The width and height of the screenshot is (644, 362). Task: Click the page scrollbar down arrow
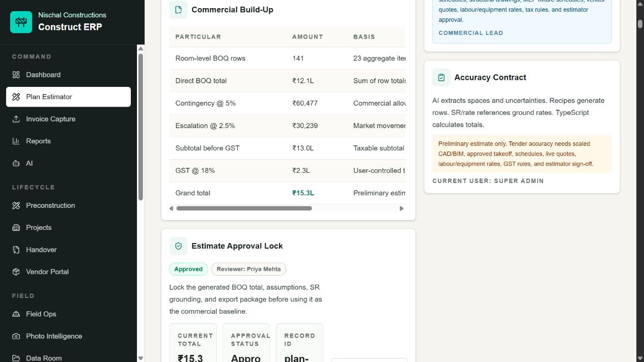[x=640, y=357]
